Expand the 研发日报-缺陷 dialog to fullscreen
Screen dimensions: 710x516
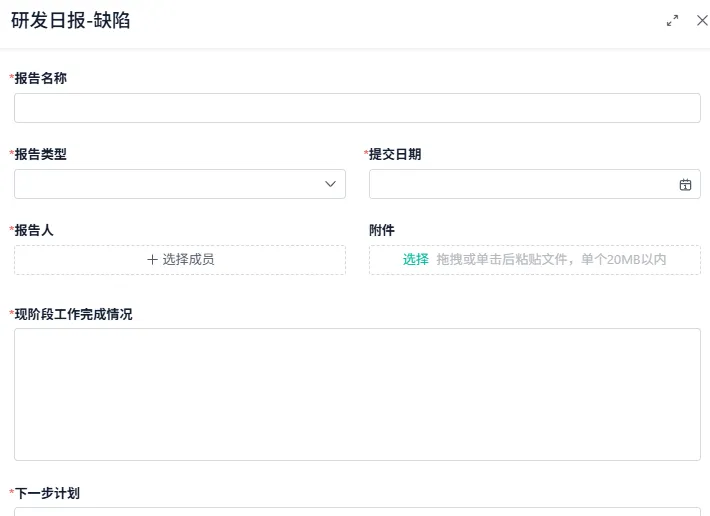coord(673,20)
